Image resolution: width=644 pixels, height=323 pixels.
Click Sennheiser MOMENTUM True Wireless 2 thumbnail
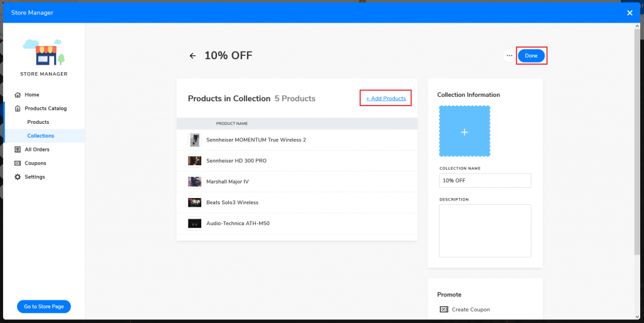pos(195,140)
